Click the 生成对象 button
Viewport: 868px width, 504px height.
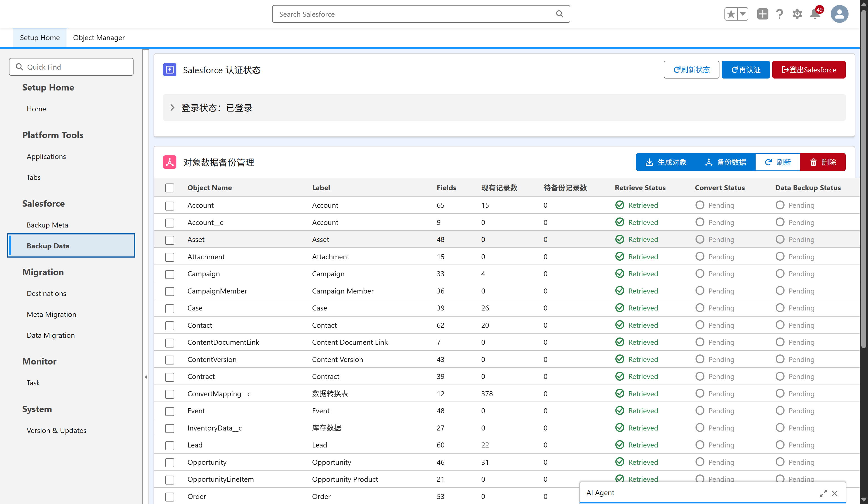click(666, 162)
